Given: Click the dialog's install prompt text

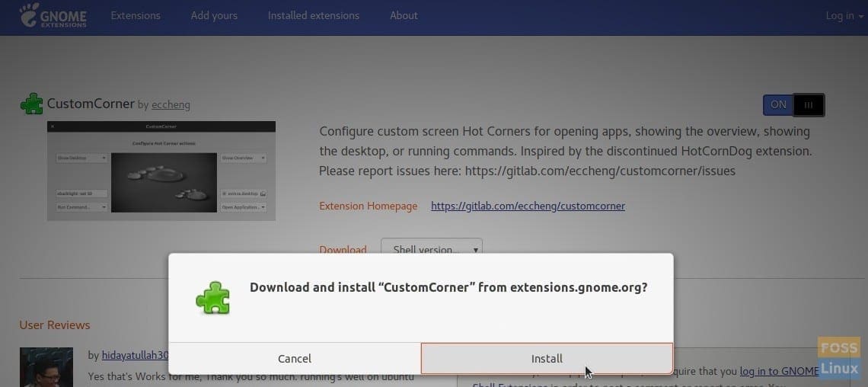Looking at the screenshot, I should [448, 287].
